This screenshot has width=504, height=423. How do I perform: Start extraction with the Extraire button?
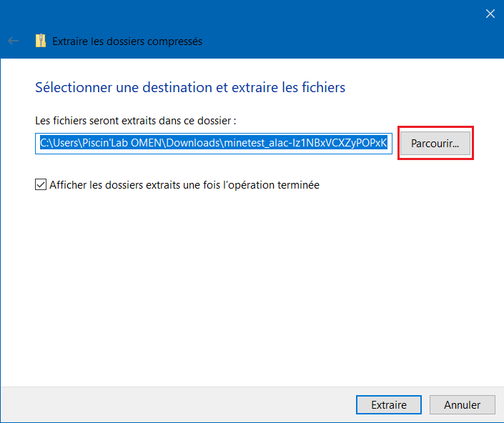point(388,404)
